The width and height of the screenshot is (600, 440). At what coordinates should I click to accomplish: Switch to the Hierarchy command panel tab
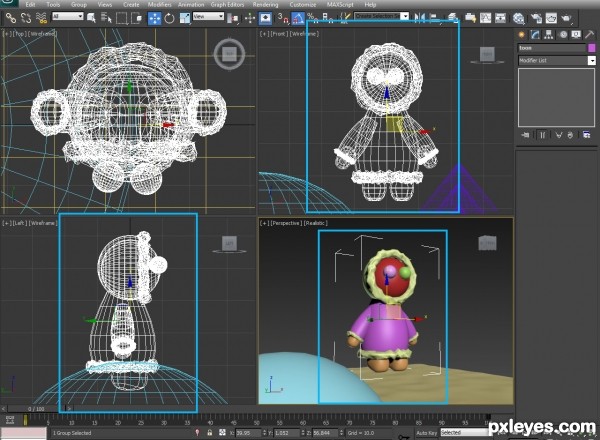(x=549, y=35)
